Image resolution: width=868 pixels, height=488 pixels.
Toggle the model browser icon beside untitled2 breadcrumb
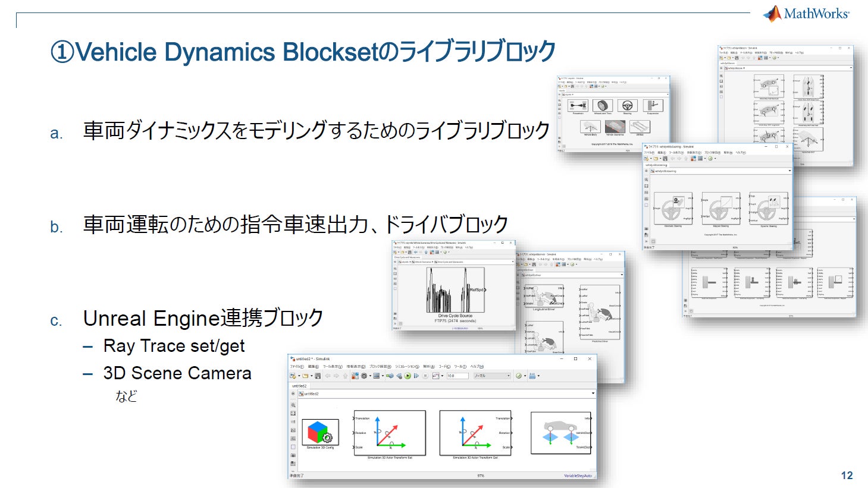[293, 393]
